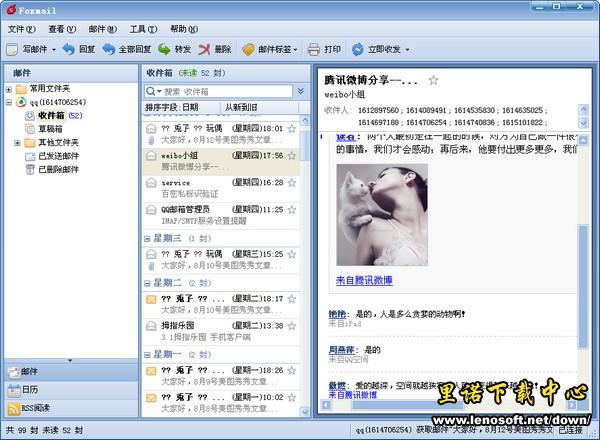Viewport: 600px width, 440px height.
Task: Click the 艳艳 commenter name link
Action: (337, 314)
